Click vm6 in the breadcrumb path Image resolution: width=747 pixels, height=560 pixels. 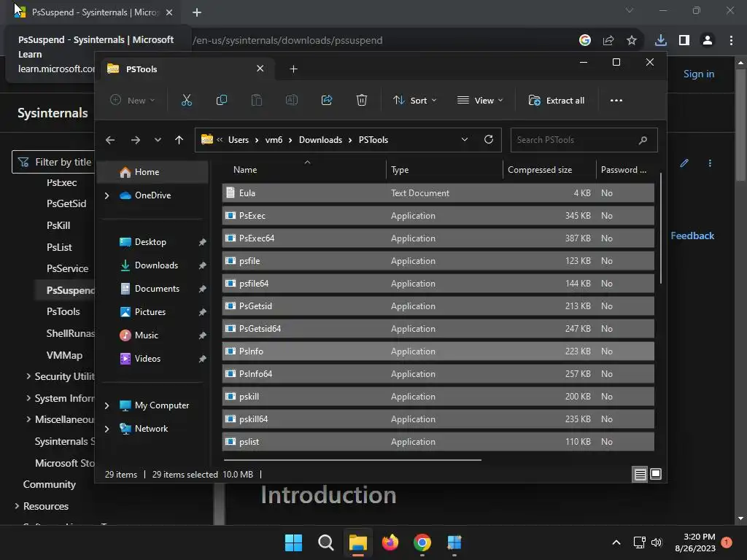274,140
